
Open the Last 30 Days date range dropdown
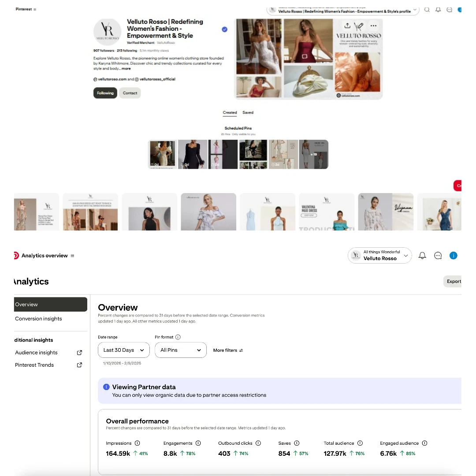124,350
